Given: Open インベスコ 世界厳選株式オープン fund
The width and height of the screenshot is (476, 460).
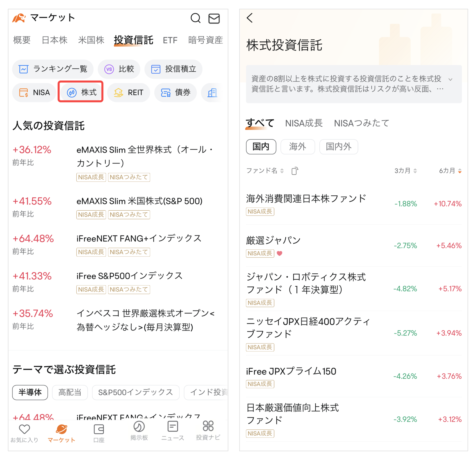Looking at the screenshot, I should coord(118,320).
